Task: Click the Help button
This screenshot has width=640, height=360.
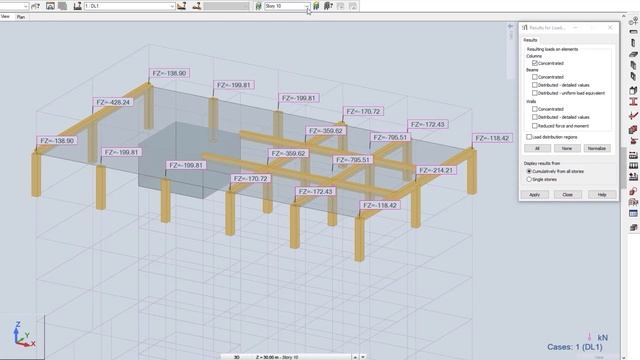Action: click(602, 195)
